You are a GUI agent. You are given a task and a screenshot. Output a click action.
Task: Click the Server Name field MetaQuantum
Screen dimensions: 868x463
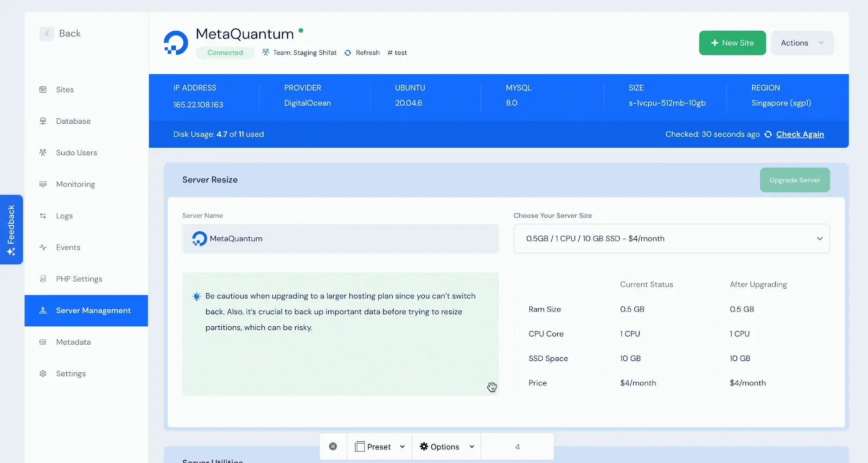click(x=340, y=238)
